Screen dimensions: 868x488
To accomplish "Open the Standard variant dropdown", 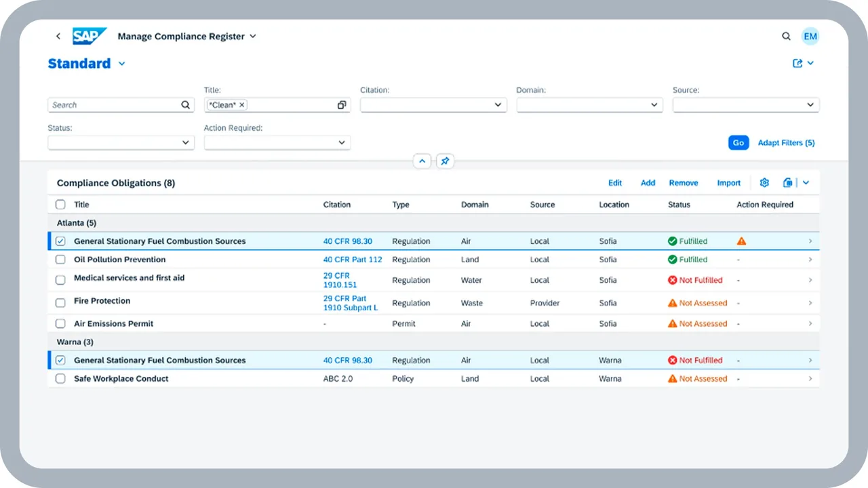I will point(122,64).
